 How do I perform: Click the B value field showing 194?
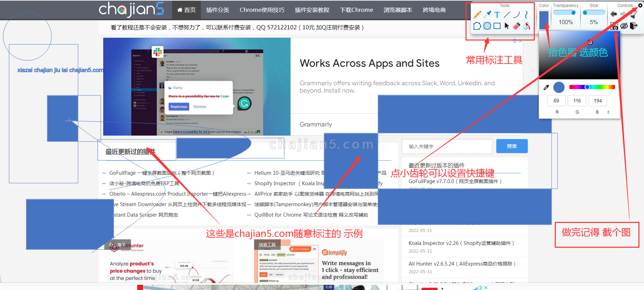pyautogui.click(x=598, y=101)
